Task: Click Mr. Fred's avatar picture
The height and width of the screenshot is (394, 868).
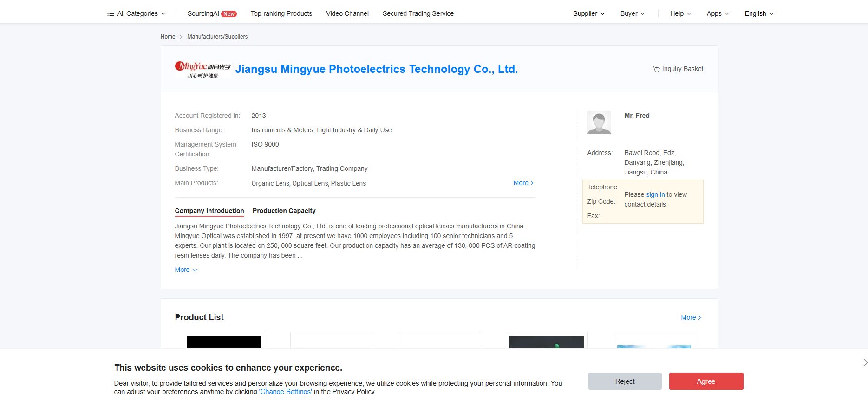Action: 599,123
